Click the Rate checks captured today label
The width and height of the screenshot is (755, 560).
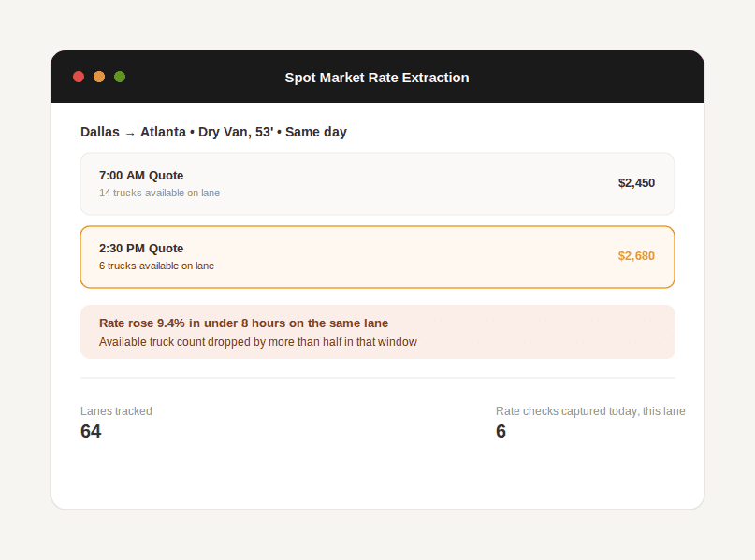[590, 411]
